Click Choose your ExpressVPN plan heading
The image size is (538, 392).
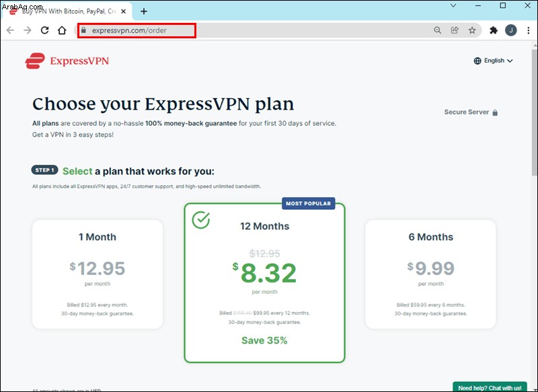pyautogui.click(x=163, y=104)
